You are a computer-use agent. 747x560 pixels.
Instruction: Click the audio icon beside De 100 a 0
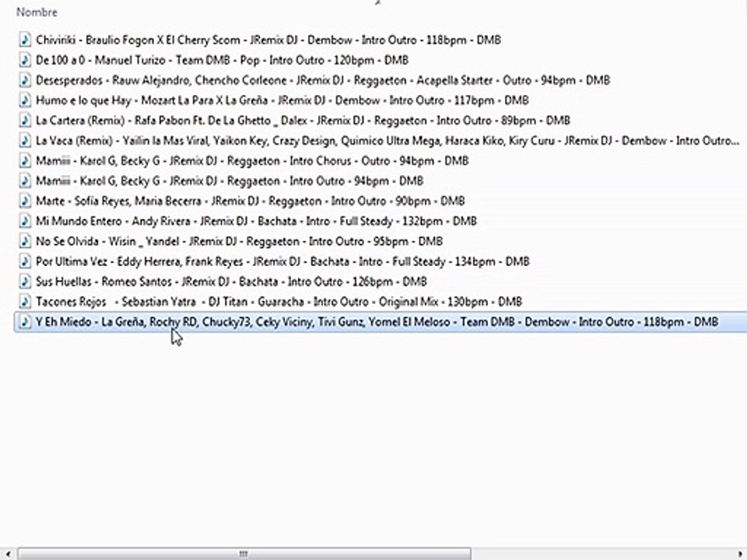point(25,60)
